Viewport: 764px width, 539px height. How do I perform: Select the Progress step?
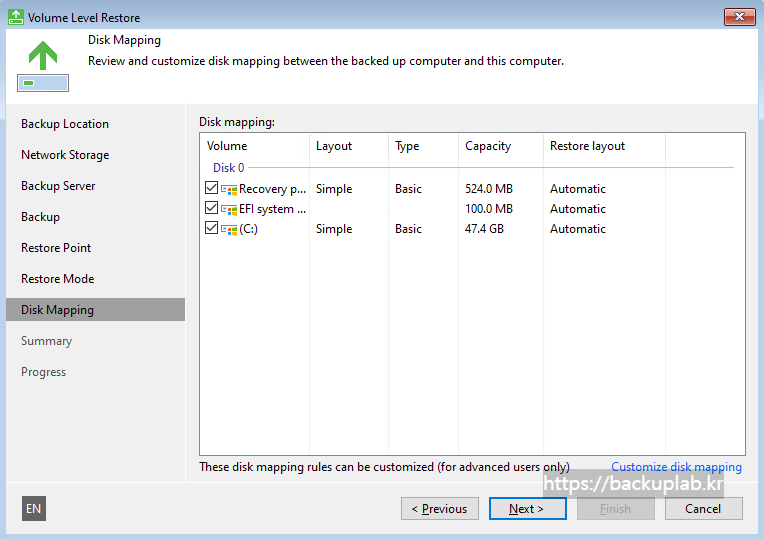pyautogui.click(x=43, y=372)
